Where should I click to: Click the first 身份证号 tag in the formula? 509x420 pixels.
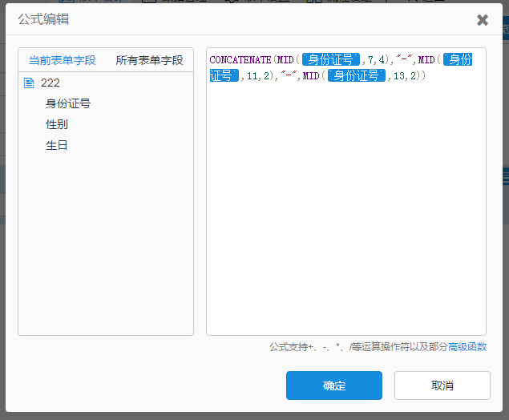[331, 60]
